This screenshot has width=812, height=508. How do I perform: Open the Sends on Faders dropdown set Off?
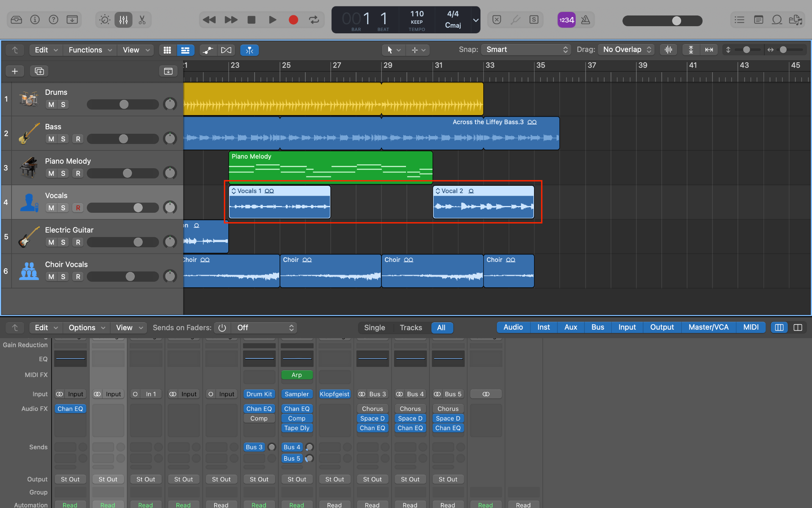click(x=264, y=327)
